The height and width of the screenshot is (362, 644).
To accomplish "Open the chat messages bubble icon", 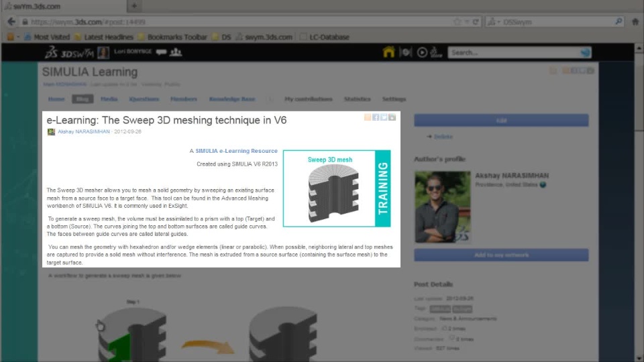I will click(161, 52).
